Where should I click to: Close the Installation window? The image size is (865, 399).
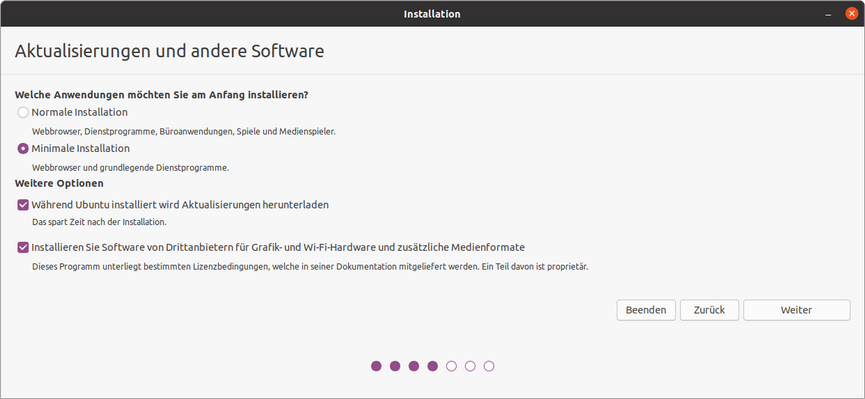[x=852, y=14]
